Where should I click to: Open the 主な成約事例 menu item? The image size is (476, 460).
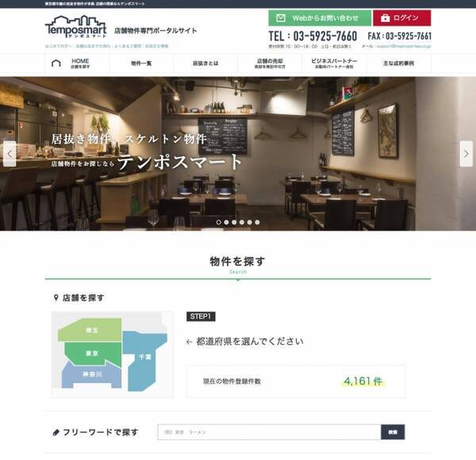tap(398, 63)
